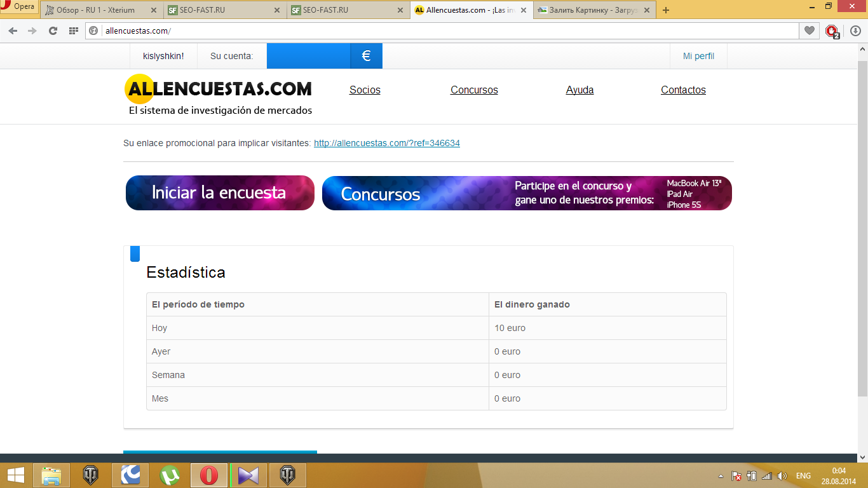This screenshot has width=868, height=488.
Task: Open the Socios navigation link
Action: click(x=365, y=90)
